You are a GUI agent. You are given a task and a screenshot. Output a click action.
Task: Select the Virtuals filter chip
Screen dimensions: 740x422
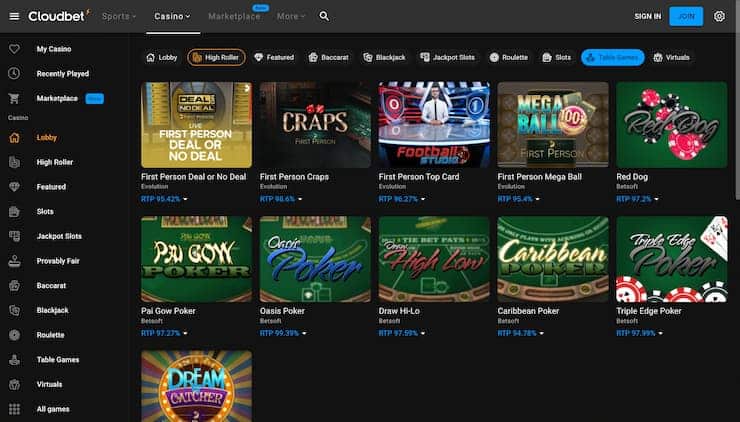[x=672, y=58]
